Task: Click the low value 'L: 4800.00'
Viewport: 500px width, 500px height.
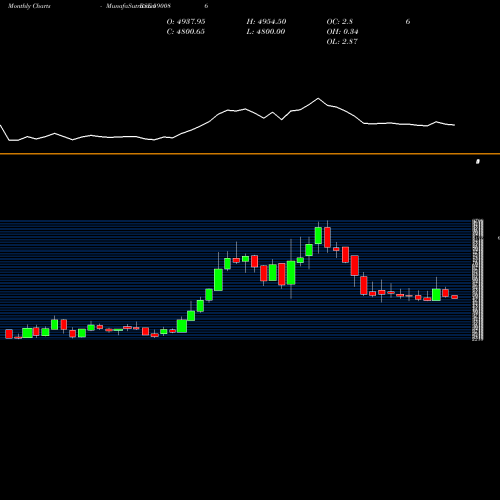Action: pos(266,32)
